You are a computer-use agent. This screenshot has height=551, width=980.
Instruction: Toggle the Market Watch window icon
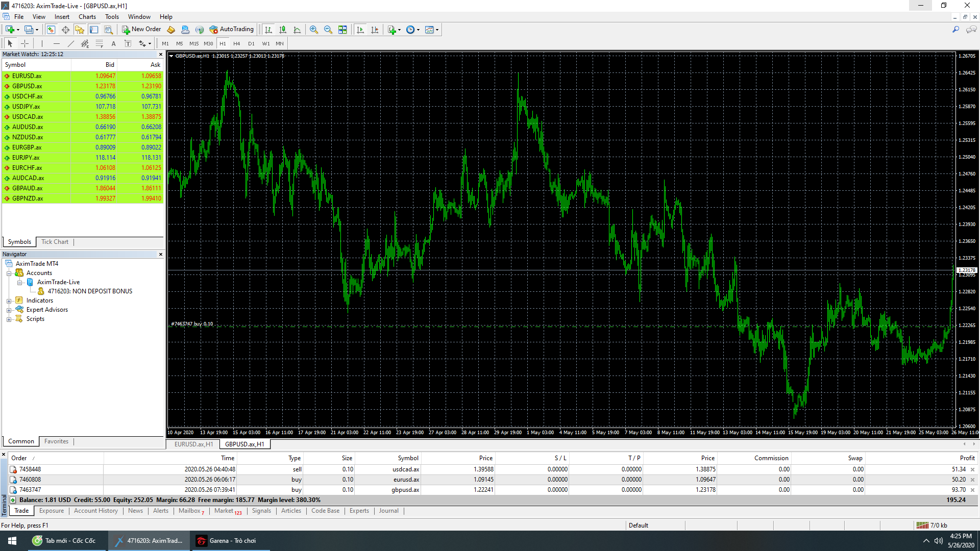coord(51,30)
